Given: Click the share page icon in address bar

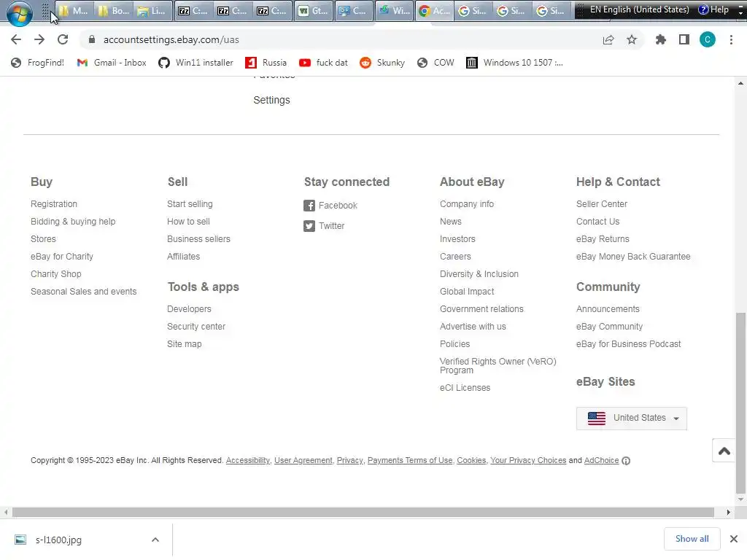Looking at the screenshot, I should click(608, 39).
